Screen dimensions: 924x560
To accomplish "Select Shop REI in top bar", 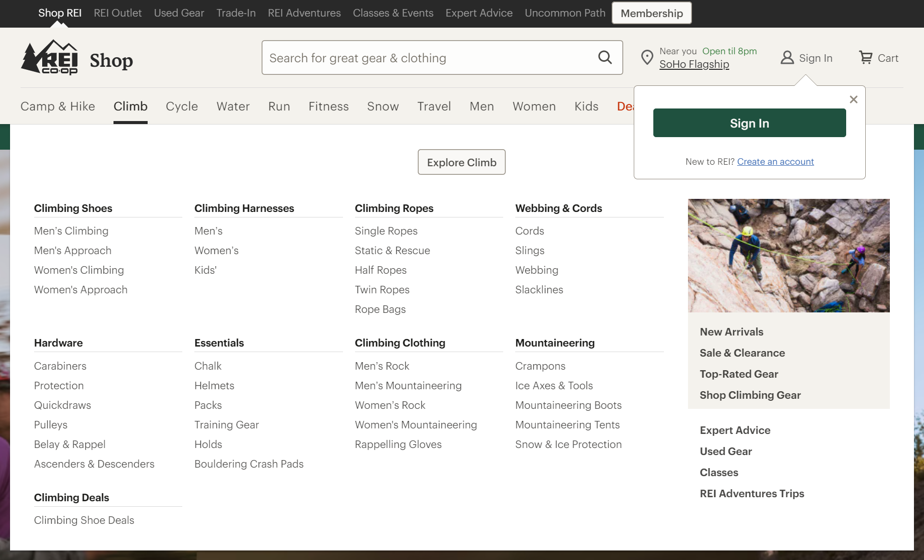I will click(x=60, y=13).
